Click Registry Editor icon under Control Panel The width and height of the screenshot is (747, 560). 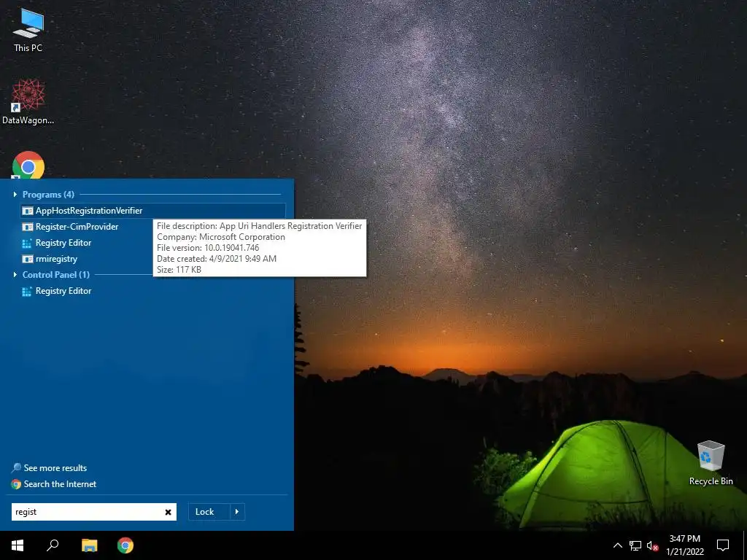(27, 292)
